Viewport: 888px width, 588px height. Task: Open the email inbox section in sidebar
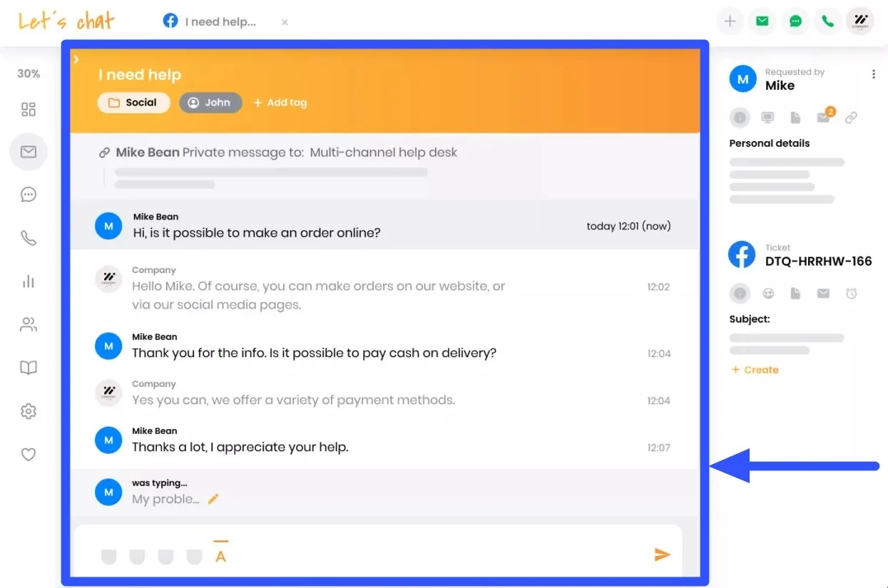click(28, 151)
